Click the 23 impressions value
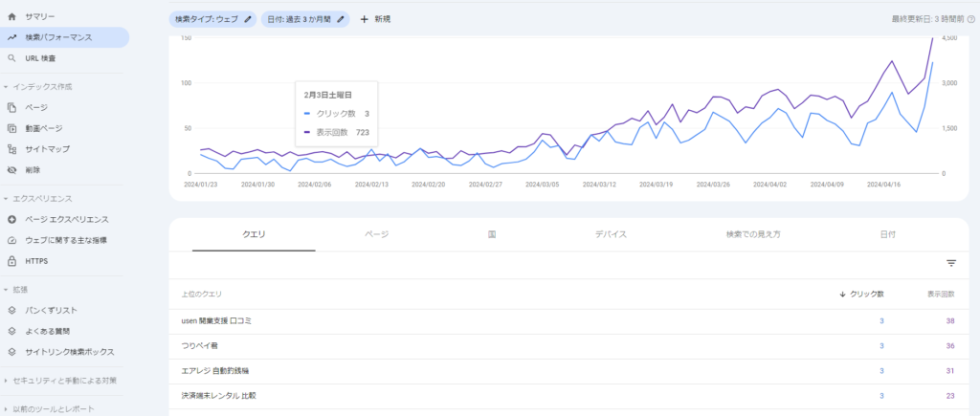This screenshot has height=416, width=980. click(x=950, y=396)
